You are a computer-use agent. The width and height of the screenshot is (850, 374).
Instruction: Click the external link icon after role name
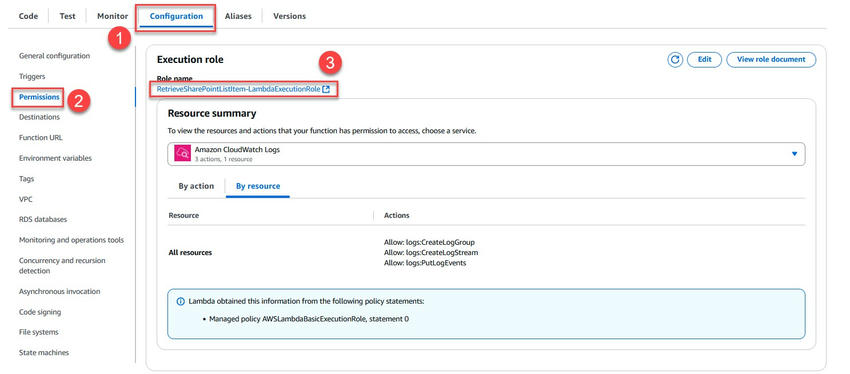[x=326, y=89]
